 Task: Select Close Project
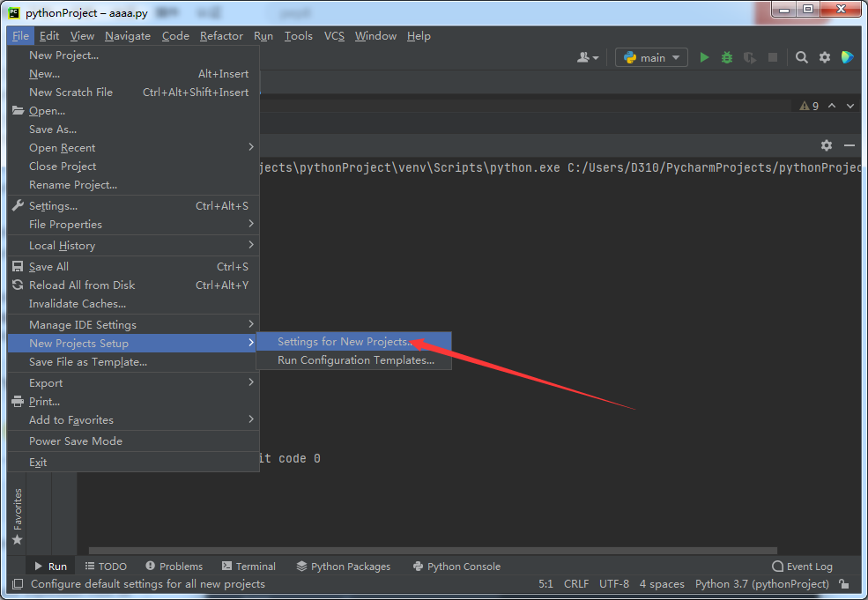tap(133, 166)
